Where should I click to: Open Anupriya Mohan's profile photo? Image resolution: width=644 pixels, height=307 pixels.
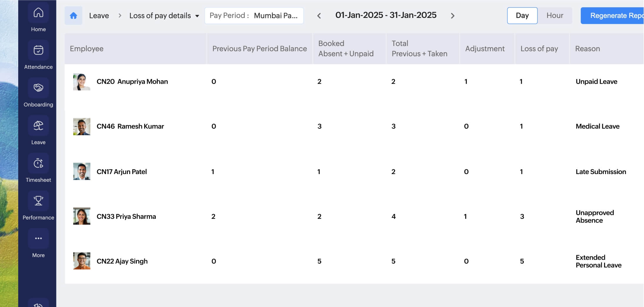[x=82, y=82]
